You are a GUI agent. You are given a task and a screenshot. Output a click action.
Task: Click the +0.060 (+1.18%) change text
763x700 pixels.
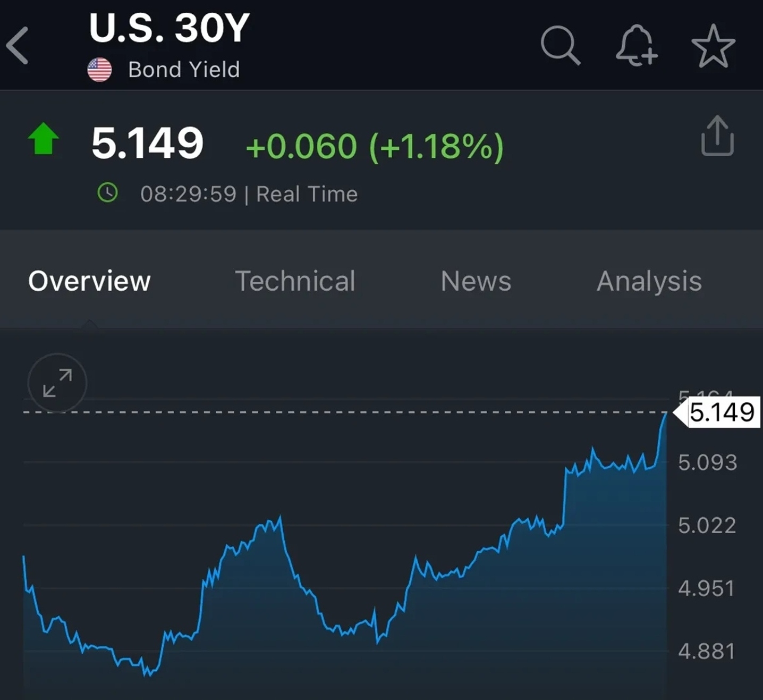point(374,146)
